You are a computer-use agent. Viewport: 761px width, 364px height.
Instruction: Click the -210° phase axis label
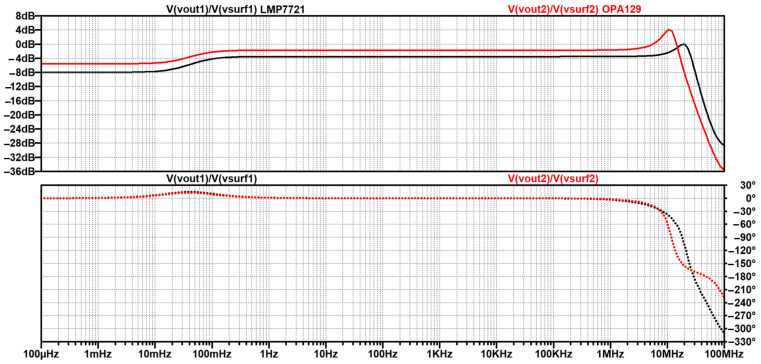743,290
